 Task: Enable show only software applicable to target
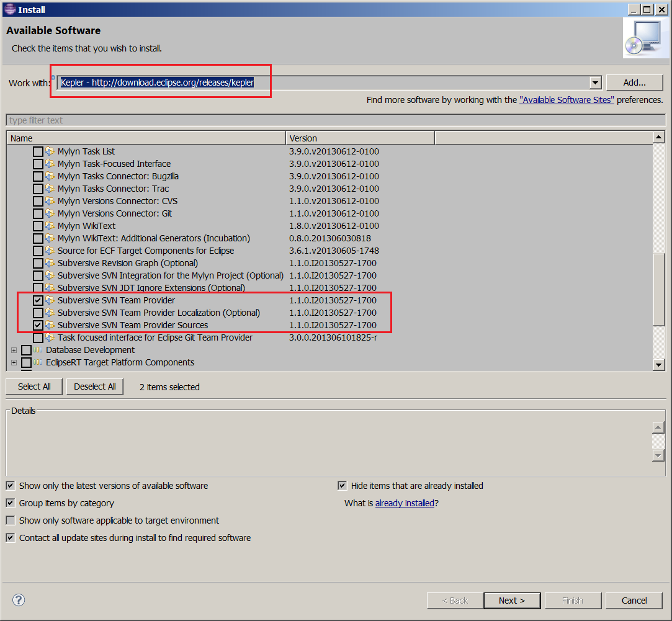11,520
